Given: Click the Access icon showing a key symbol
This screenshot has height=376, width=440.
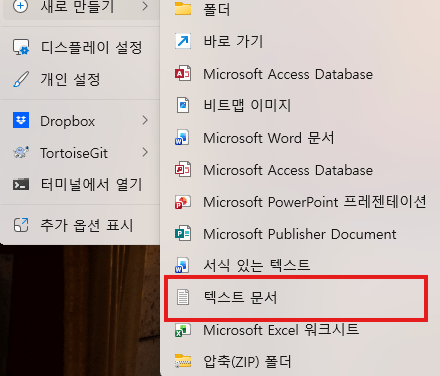Looking at the screenshot, I should 183,170.
